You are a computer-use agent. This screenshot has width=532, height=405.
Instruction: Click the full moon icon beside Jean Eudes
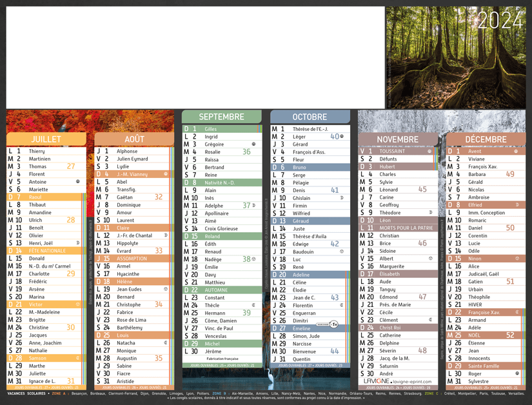166,290
